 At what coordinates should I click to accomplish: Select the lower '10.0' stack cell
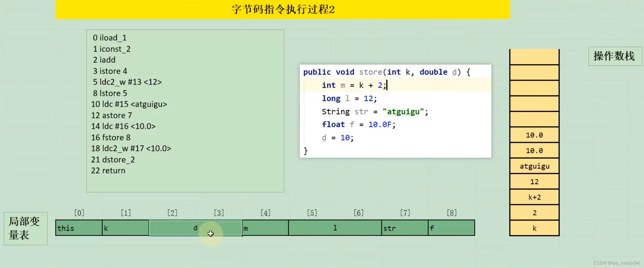tap(534, 151)
